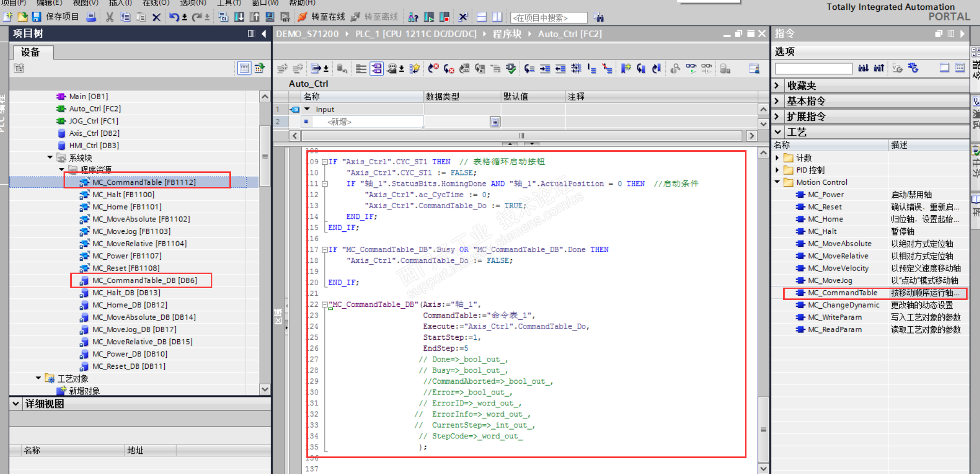This screenshot has height=474, width=980.
Task: Click the cut scissors icon
Action: 110,17
